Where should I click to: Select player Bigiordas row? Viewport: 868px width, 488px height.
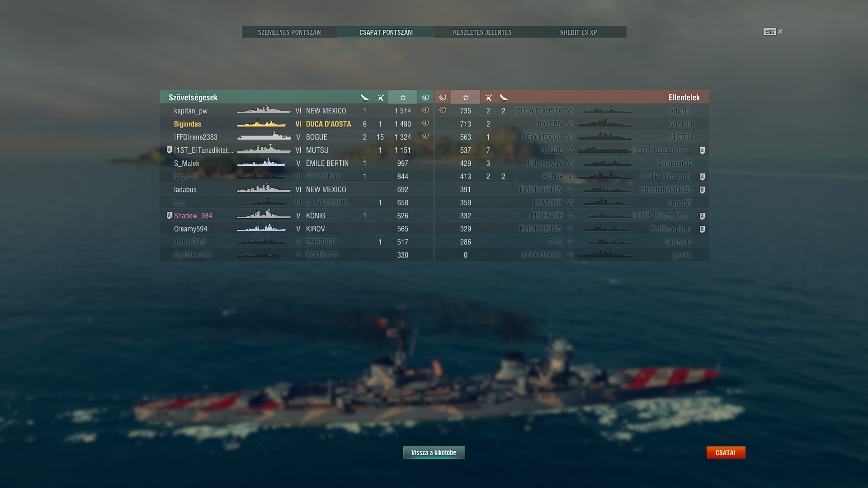pos(297,124)
